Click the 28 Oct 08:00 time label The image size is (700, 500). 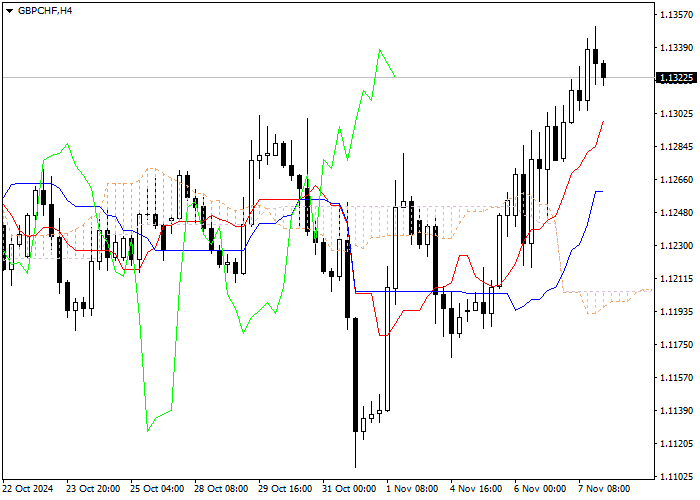[221, 489]
